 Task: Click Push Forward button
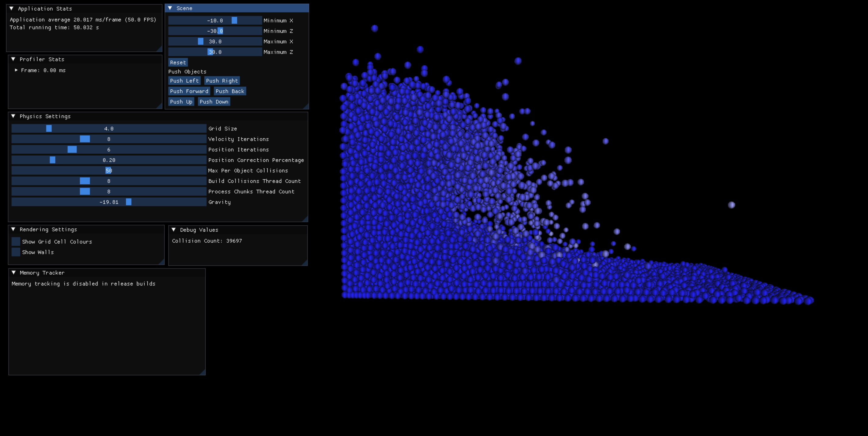pyautogui.click(x=189, y=91)
